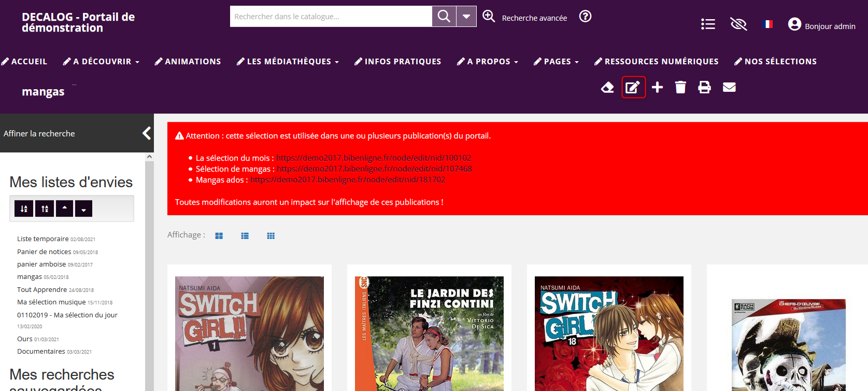Open the Mangas ados edit link
This screenshot has width=868, height=391.
tap(348, 179)
